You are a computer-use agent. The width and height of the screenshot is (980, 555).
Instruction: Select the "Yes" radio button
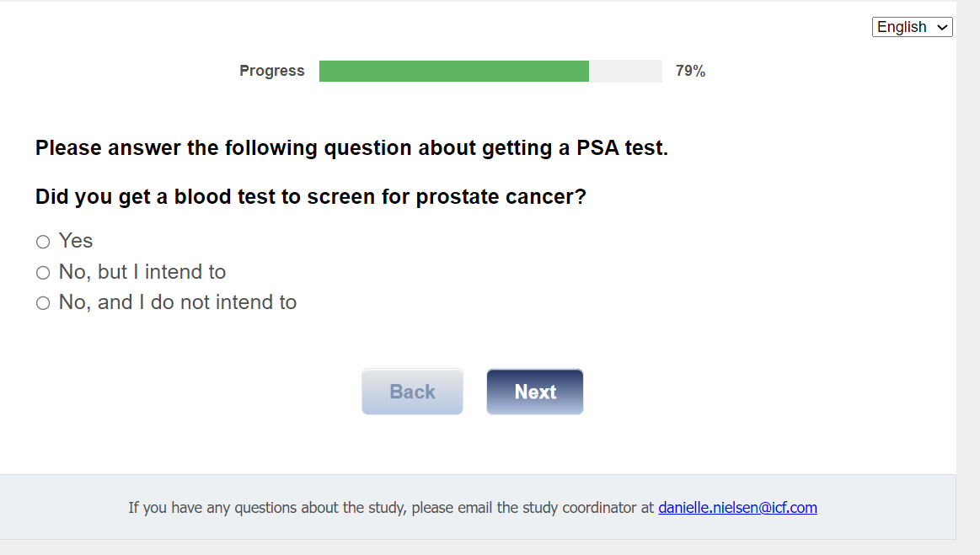coord(43,243)
